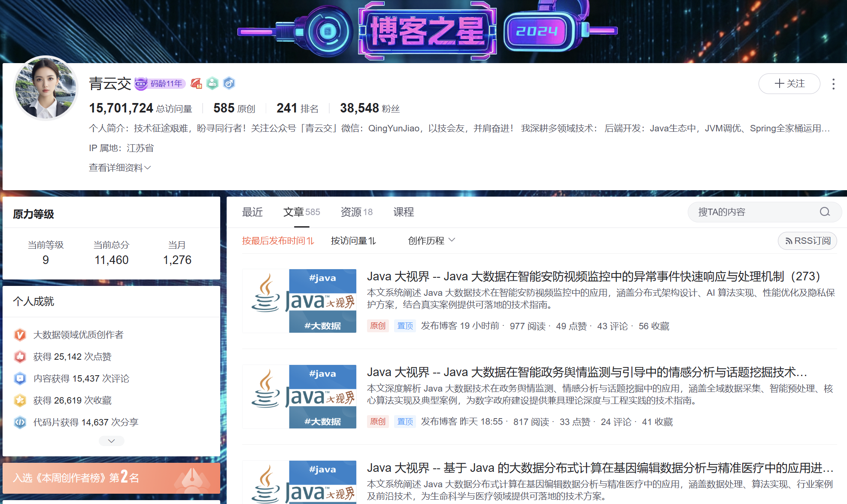Click 41 收藏 on second article
Image resolution: width=847 pixels, height=504 pixels.
tap(657, 422)
